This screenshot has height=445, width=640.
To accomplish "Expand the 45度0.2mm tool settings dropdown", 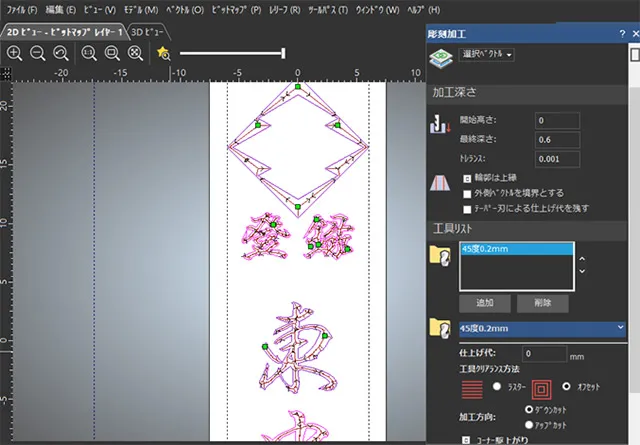I will click(x=620, y=327).
